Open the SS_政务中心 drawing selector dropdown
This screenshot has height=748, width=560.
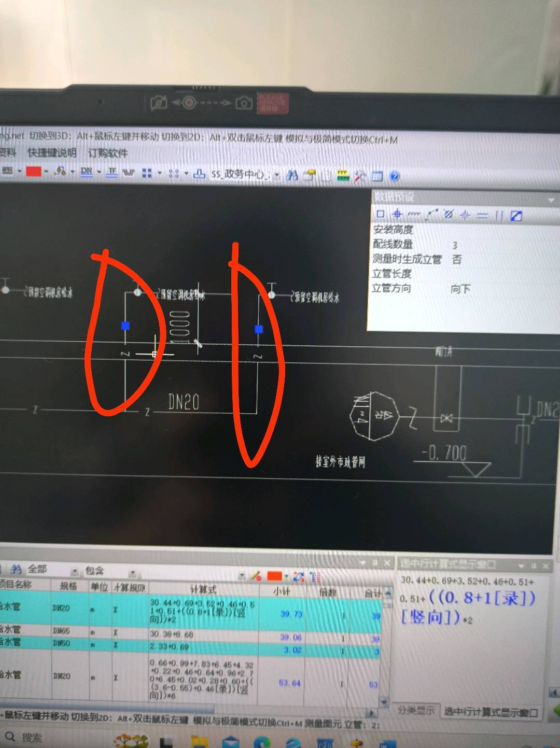click(276, 175)
